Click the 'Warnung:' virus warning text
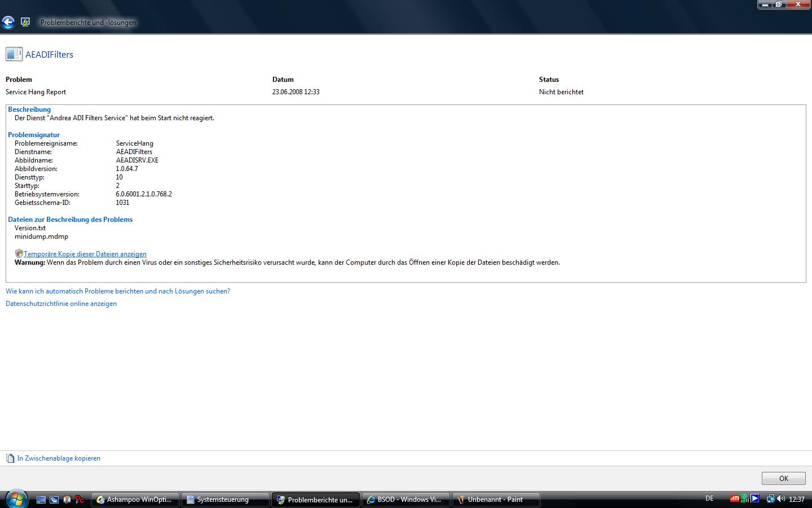Viewport: 812px width, 508px height. [x=287, y=262]
